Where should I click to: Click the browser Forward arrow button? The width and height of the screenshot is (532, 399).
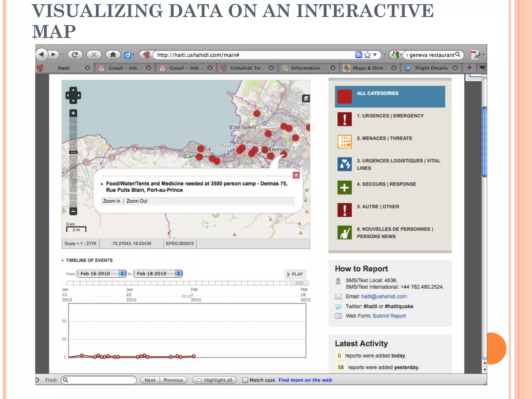click(x=54, y=55)
